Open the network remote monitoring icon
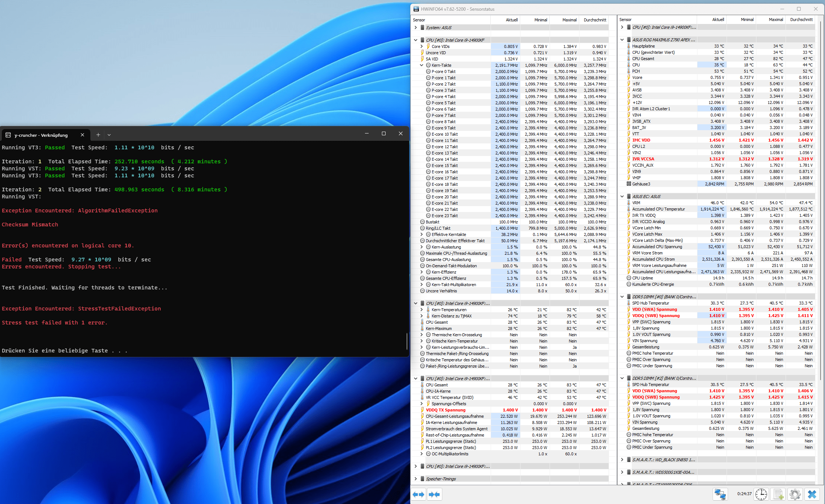The image size is (825, 504). coord(720,494)
